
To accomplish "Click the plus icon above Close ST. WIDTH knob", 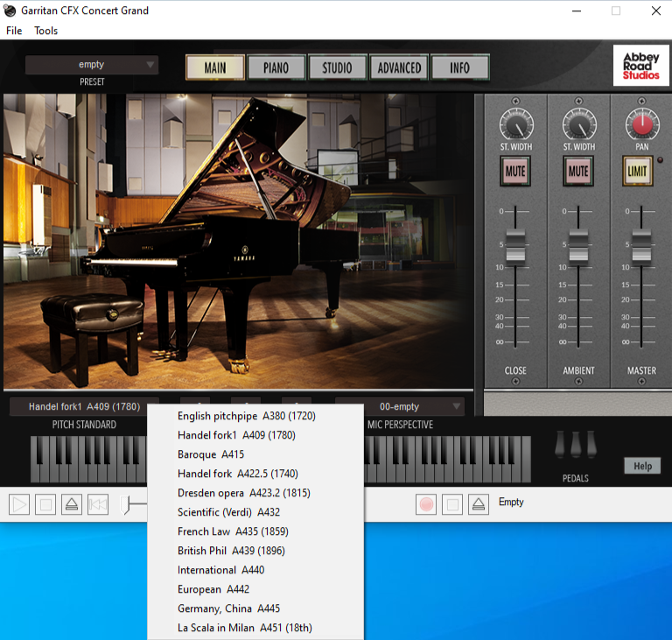I will coord(515,102).
